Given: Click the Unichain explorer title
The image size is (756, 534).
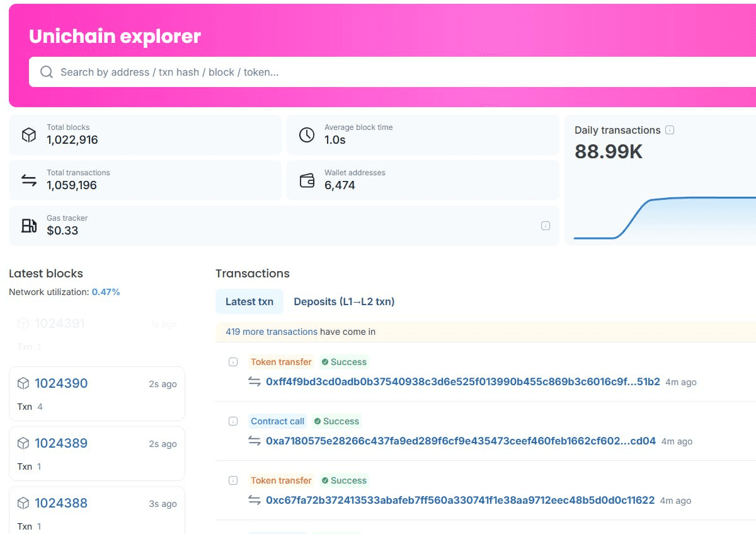Looking at the screenshot, I should (x=115, y=36).
